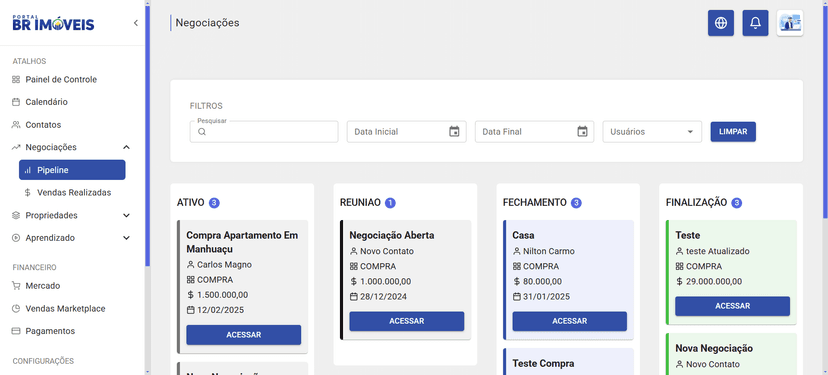828x375 pixels.
Task: Click the Negociações trend arrow icon
Action: tap(16, 147)
